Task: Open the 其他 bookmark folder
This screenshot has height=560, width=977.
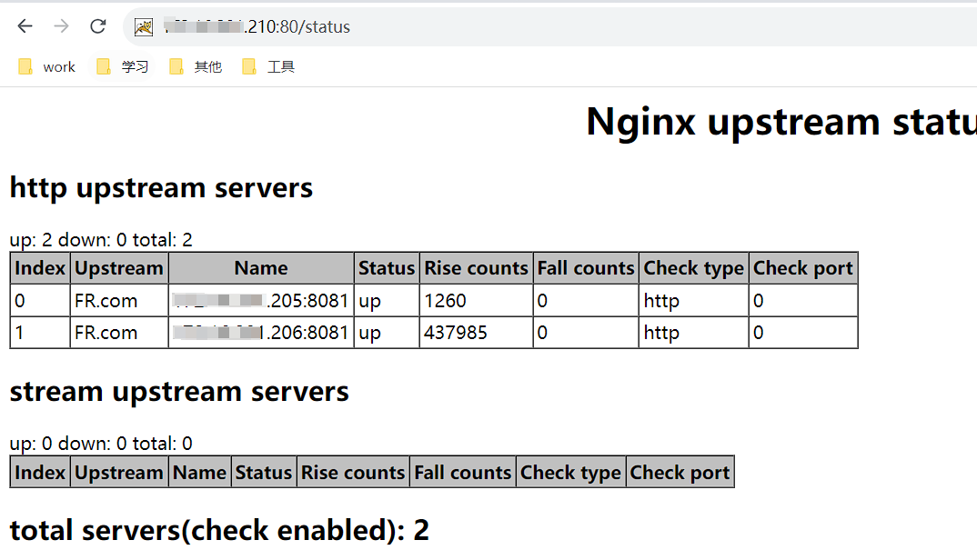Action: click(196, 66)
